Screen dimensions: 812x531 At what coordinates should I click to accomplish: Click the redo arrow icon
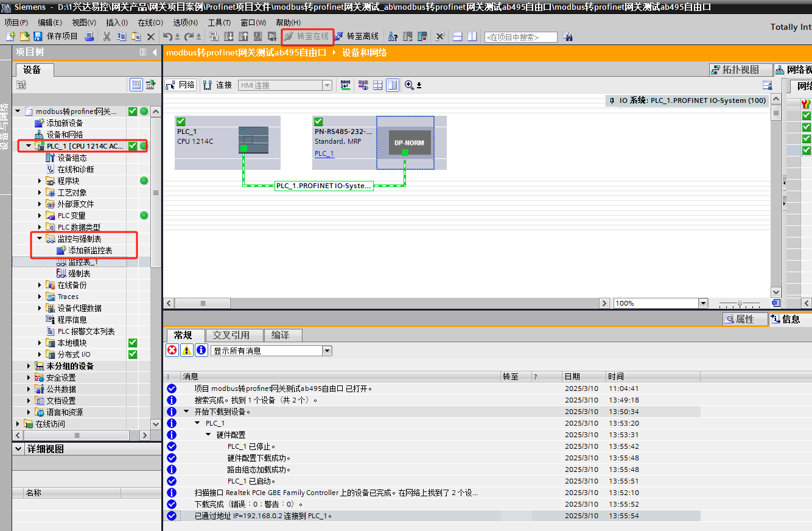(x=189, y=37)
